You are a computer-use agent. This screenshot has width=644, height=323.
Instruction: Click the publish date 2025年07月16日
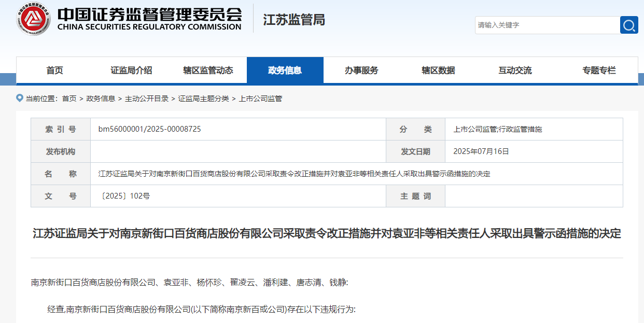(x=481, y=151)
